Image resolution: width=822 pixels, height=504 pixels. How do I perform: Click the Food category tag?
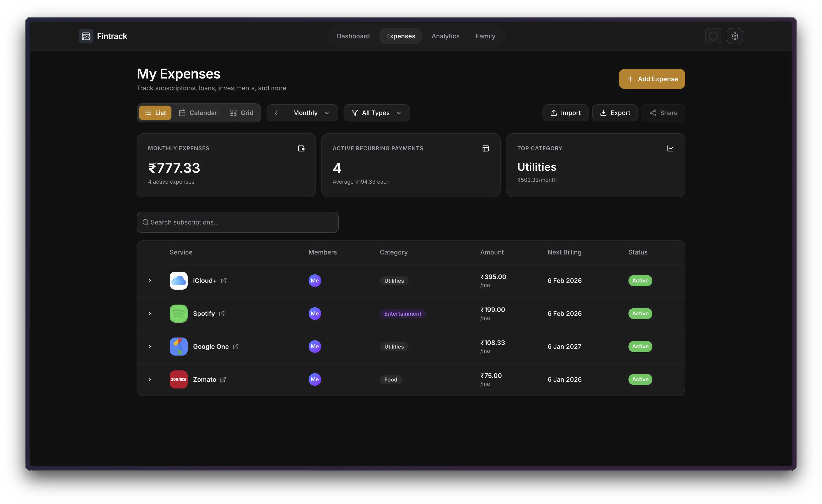(x=391, y=380)
